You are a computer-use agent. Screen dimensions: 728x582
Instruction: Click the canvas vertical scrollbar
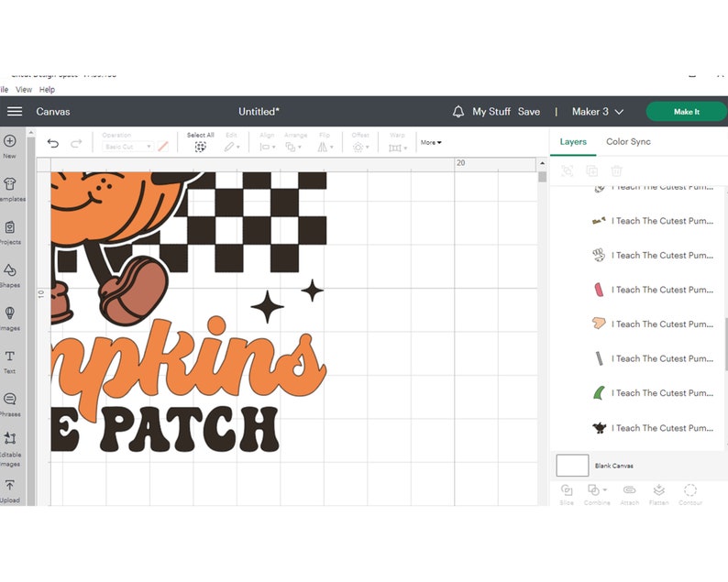pos(542,177)
